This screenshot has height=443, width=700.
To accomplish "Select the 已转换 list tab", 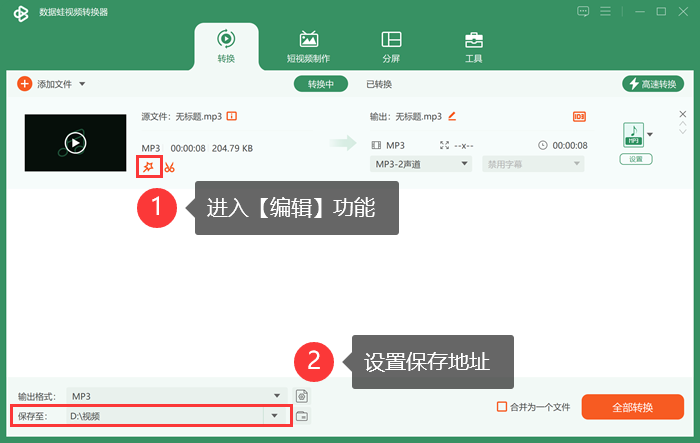I will [x=379, y=84].
